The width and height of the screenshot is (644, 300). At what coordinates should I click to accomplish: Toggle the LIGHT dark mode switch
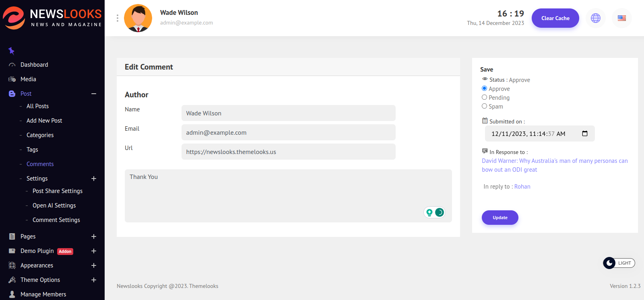619,263
